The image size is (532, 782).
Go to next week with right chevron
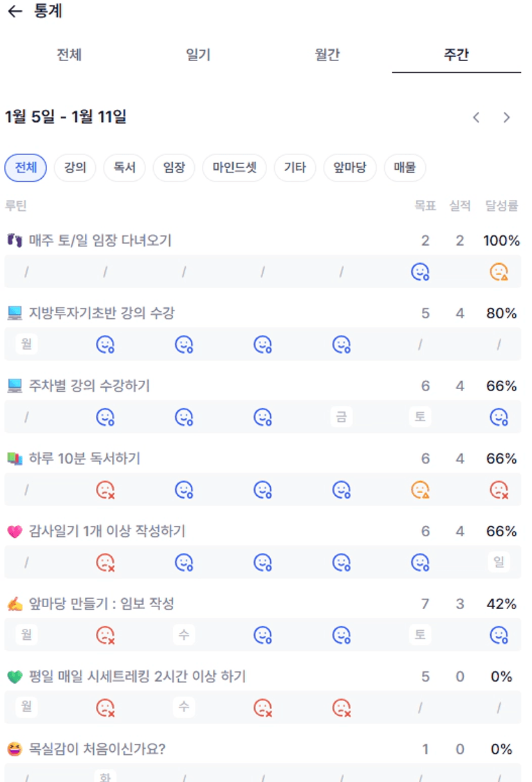[x=507, y=117]
